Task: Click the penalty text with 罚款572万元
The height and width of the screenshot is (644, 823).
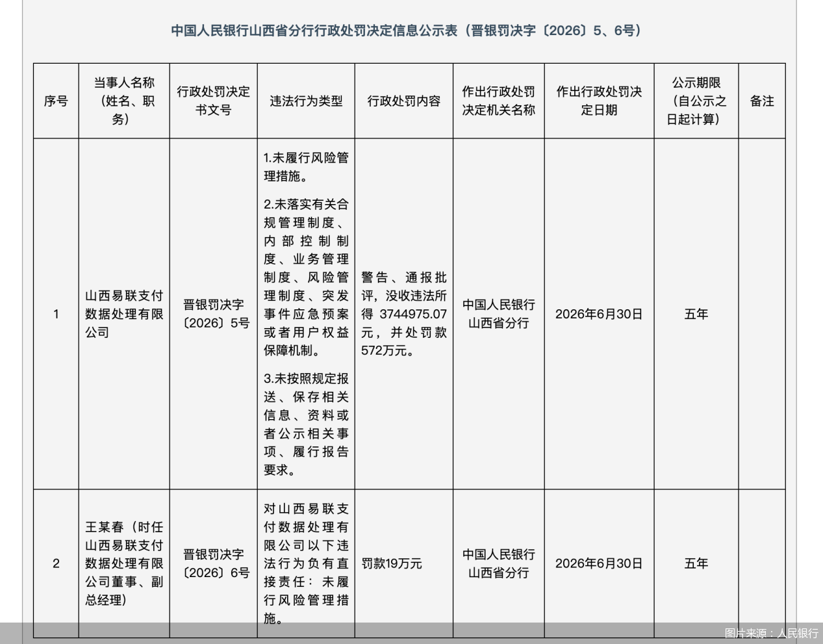Action: (x=404, y=314)
